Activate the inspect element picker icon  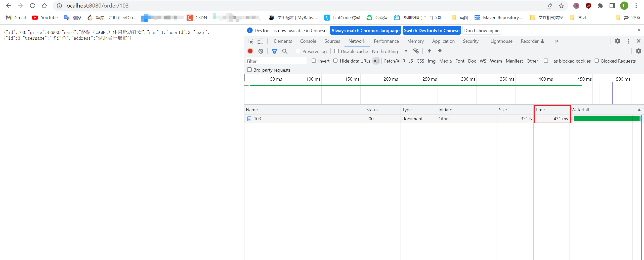point(250,41)
